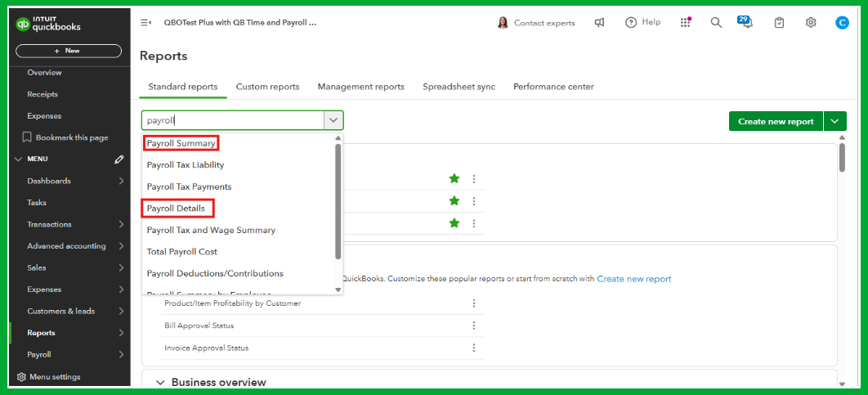Select Payroll Tax Payments
This screenshot has height=395, width=868.
(x=190, y=186)
